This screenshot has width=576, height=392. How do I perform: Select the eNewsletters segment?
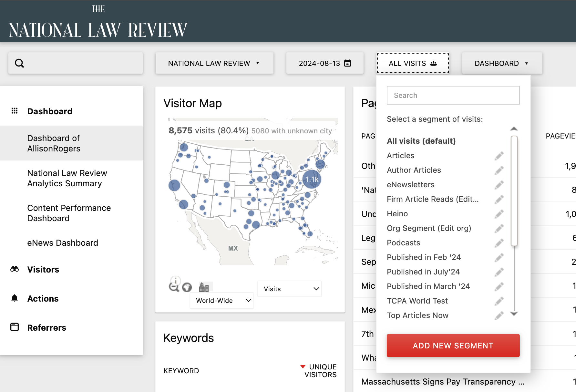410,185
